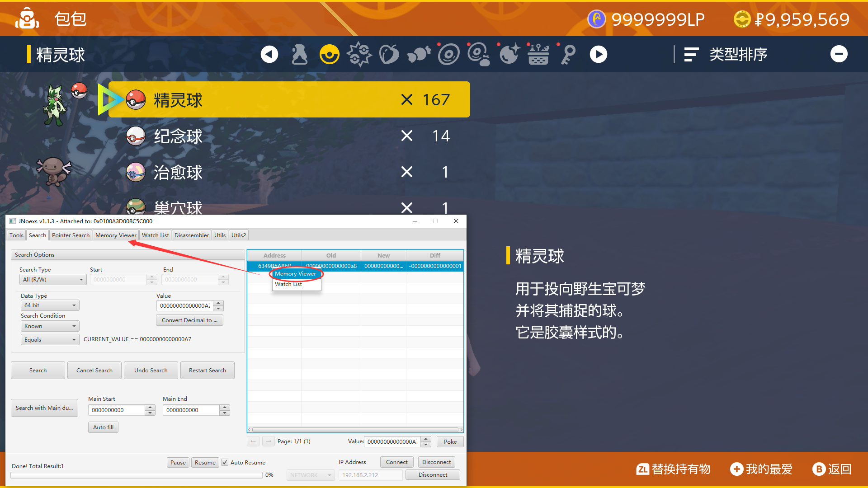Select the TM disc category icon
Viewport: 868px width, 488px height.
pyautogui.click(x=448, y=55)
